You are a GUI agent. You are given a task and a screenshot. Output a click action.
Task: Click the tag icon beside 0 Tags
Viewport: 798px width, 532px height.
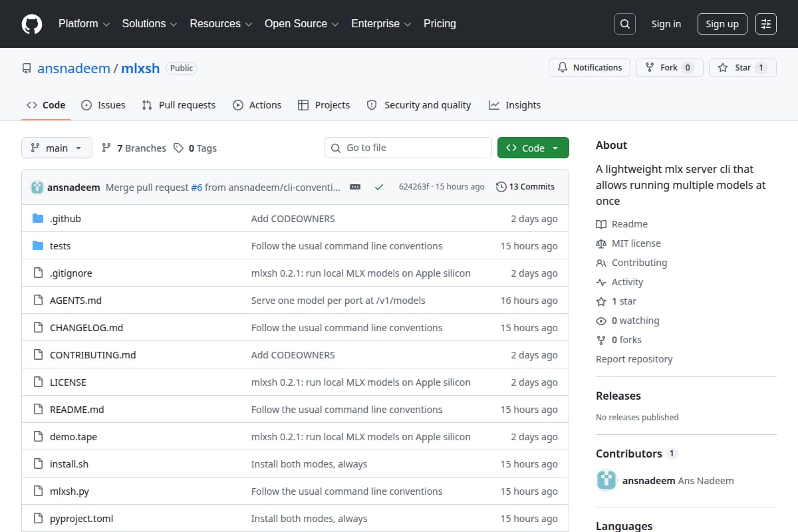(178, 148)
